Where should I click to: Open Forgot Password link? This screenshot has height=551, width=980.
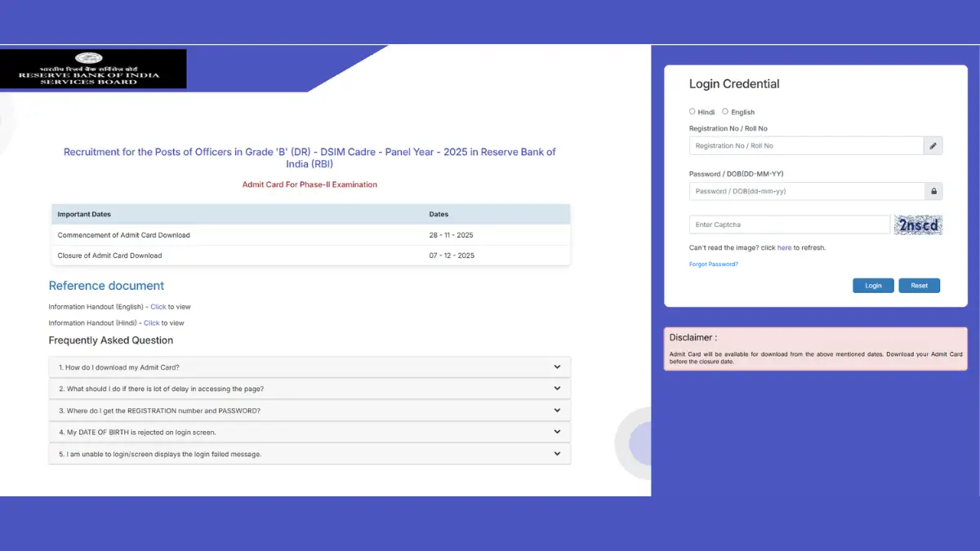pos(713,264)
